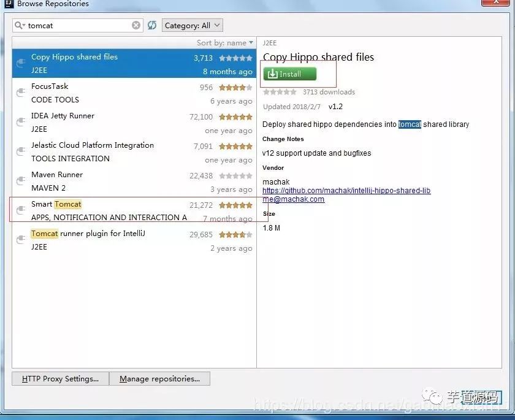The height and width of the screenshot is (420, 515).
Task: Rate plugin with detail panel gray stars
Action: click(280, 92)
